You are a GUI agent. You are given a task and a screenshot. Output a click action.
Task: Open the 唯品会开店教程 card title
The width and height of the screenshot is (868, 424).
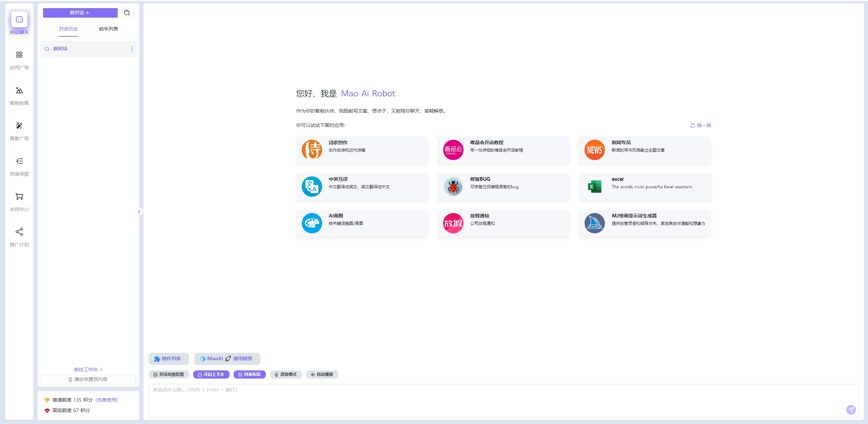coord(487,142)
